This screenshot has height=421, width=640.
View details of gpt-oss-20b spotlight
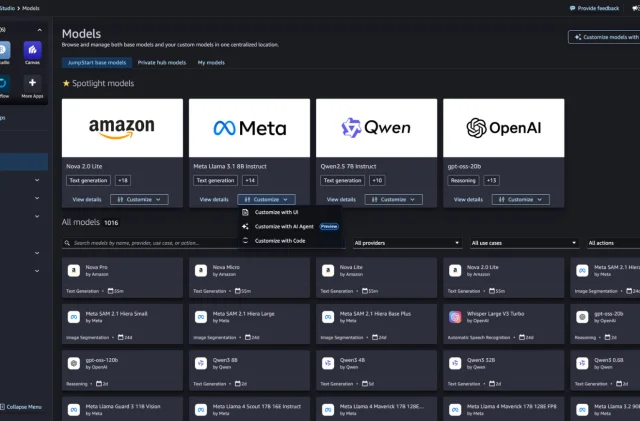coord(468,199)
